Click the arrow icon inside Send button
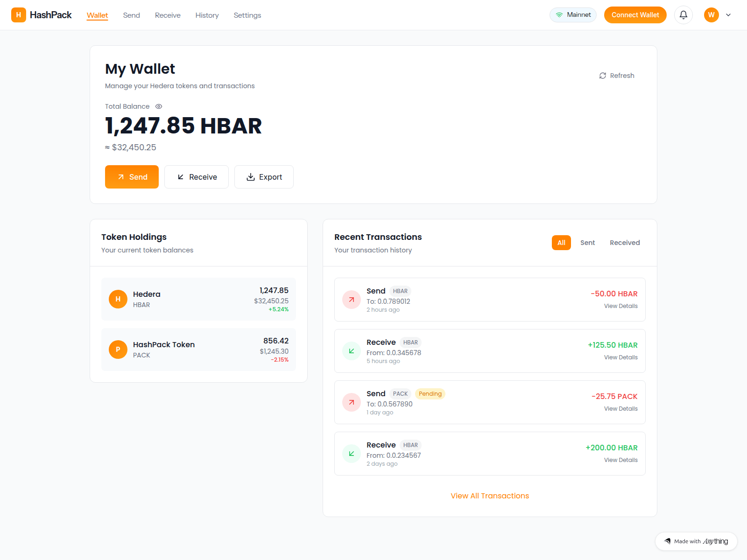This screenshot has width=747, height=560. tap(121, 177)
